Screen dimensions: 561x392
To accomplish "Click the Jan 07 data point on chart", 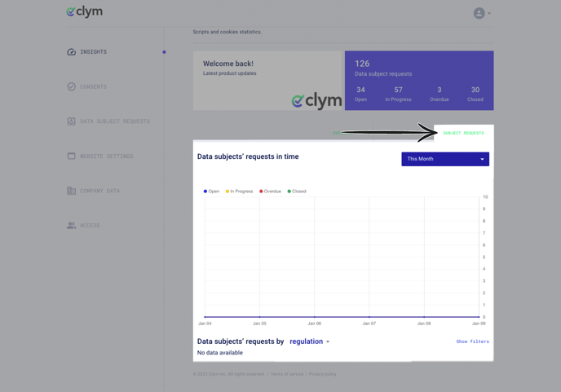I will tap(369, 317).
